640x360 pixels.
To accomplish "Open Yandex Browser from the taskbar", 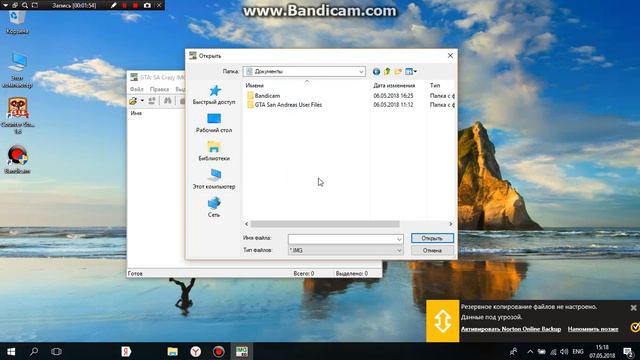I will 196,351.
